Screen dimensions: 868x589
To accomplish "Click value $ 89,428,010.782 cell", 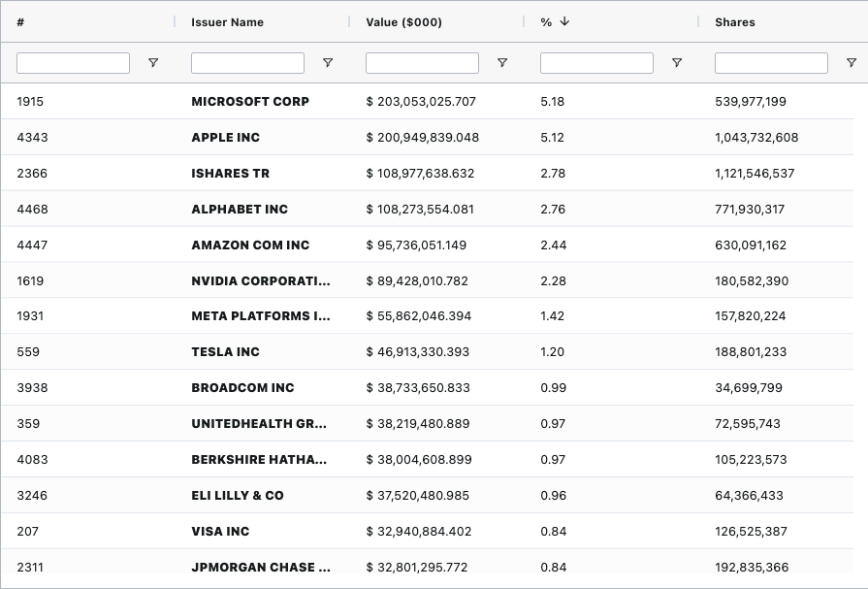I will (417, 281).
